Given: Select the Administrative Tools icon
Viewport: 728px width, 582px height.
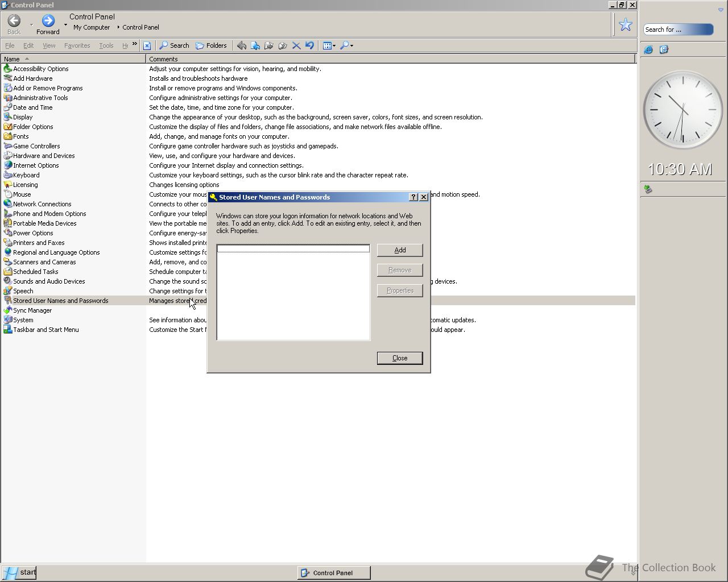Looking at the screenshot, I should coord(8,98).
